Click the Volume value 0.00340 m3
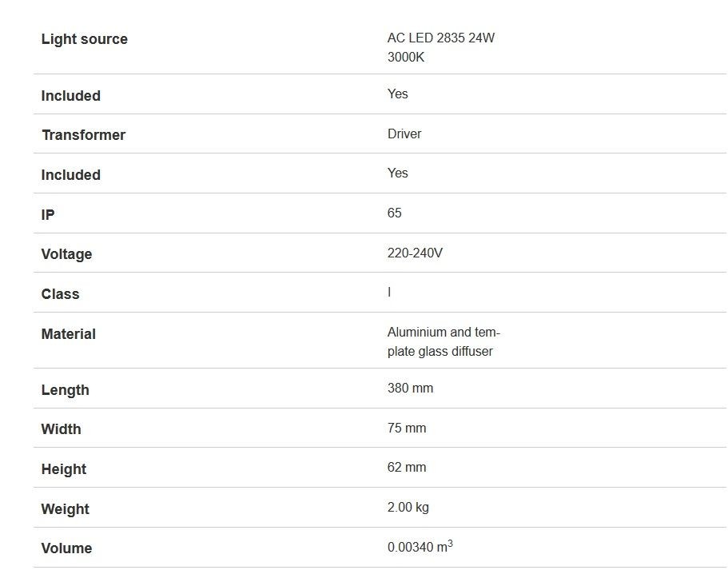 pos(420,546)
